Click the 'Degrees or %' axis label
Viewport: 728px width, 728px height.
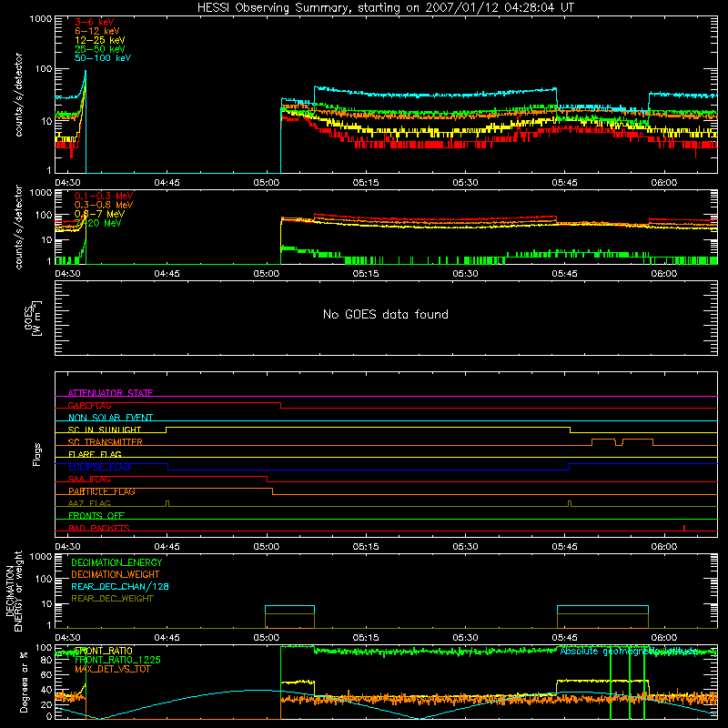[25, 682]
